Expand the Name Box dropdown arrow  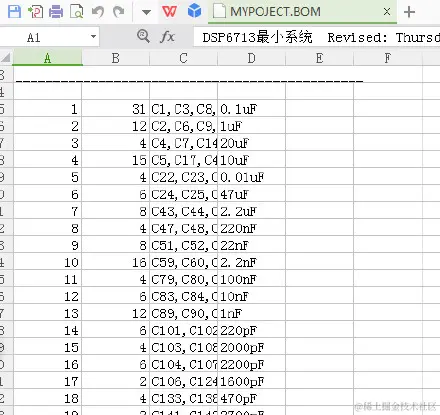point(94,37)
